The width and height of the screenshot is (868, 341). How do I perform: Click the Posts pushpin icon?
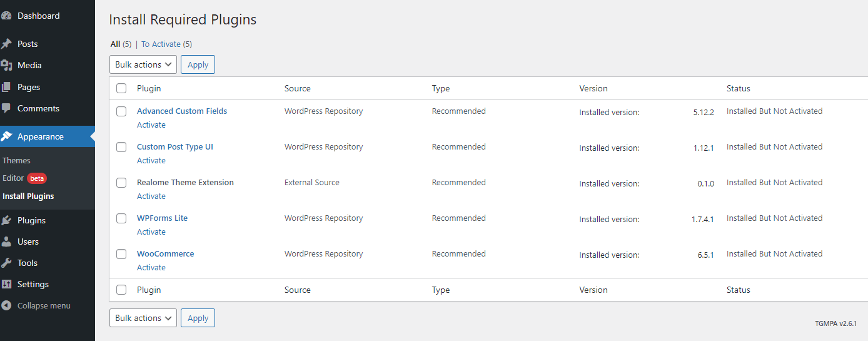click(6, 44)
